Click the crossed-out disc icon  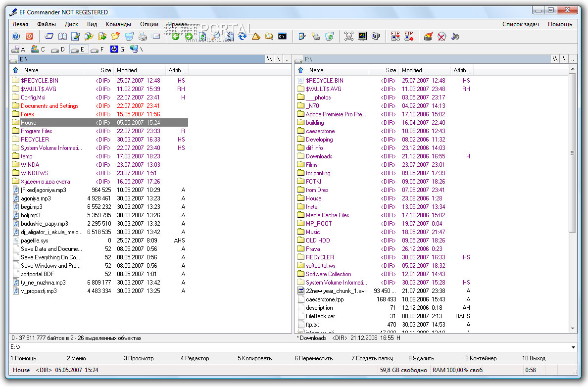tap(442, 37)
